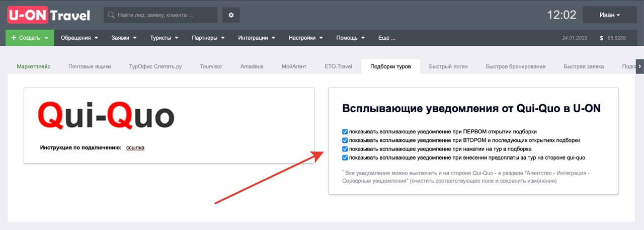The image size is (644, 230).
Task: Expand the Обращения menu
Action: 79,38
